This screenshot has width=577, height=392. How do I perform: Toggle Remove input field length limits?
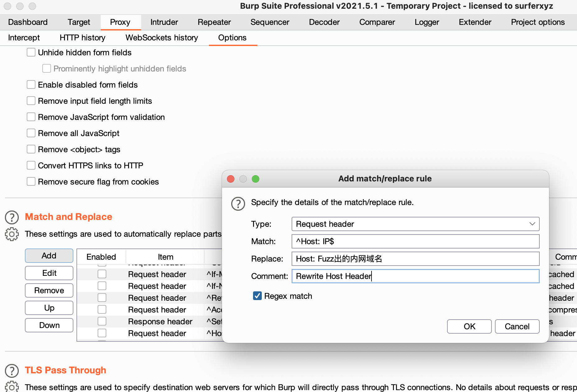[x=31, y=101]
